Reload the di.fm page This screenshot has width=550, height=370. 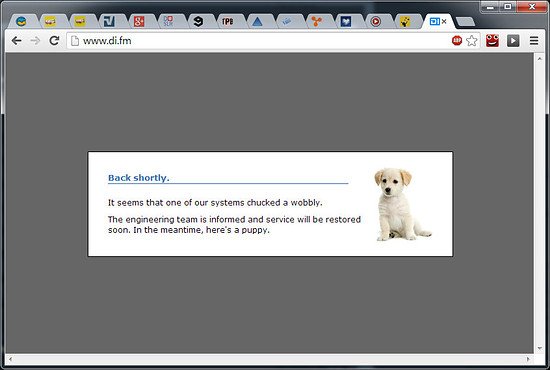(x=54, y=41)
